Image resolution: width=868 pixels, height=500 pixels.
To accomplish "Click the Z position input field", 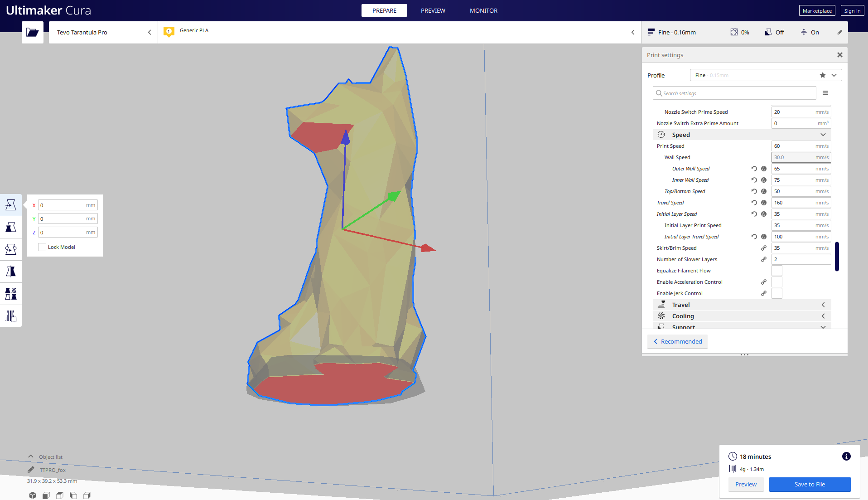I will click(x=68, y=232).
